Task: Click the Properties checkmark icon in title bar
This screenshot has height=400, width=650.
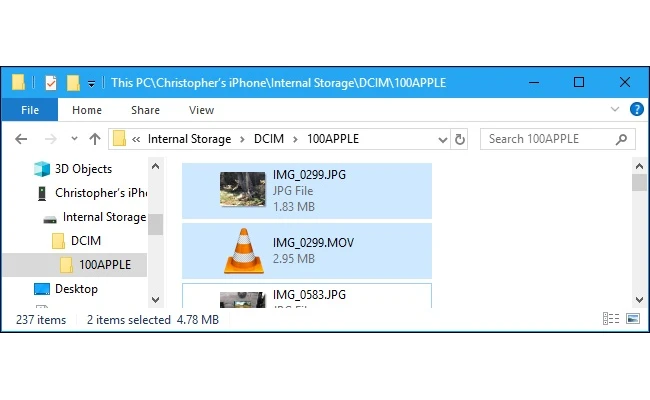Action: click(x=50, y=82)
